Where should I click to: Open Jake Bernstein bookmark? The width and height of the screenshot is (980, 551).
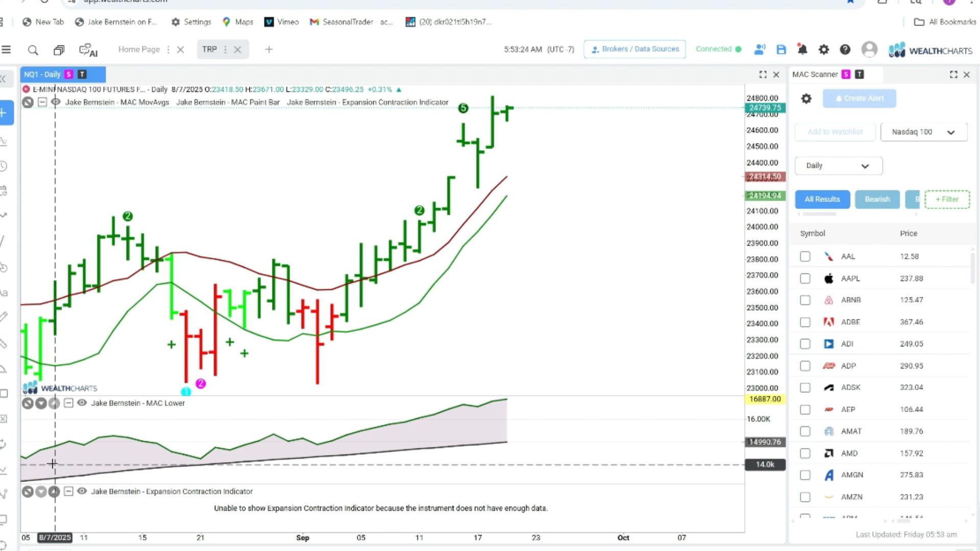pos(116,22)
